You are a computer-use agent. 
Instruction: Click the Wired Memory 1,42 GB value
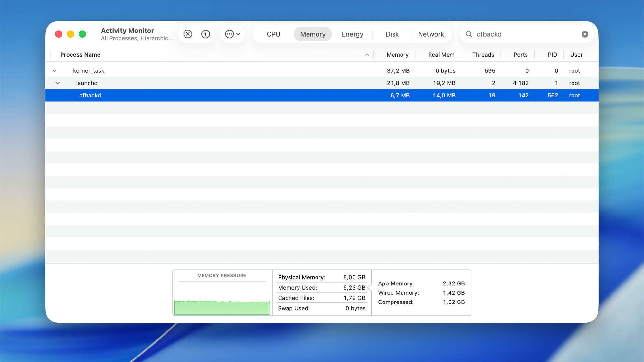[x=453, y=293]
